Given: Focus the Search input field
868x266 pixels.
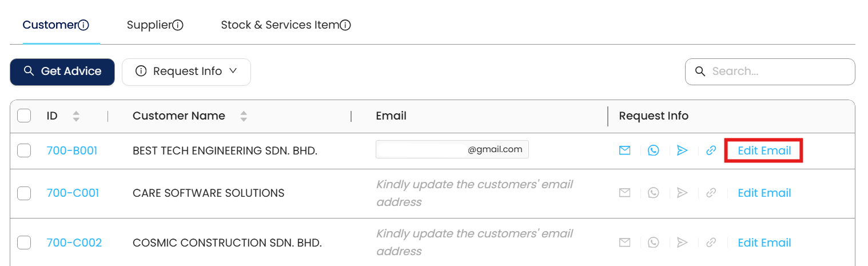Looking at the screenshot, I should click(x=778, y=72).
